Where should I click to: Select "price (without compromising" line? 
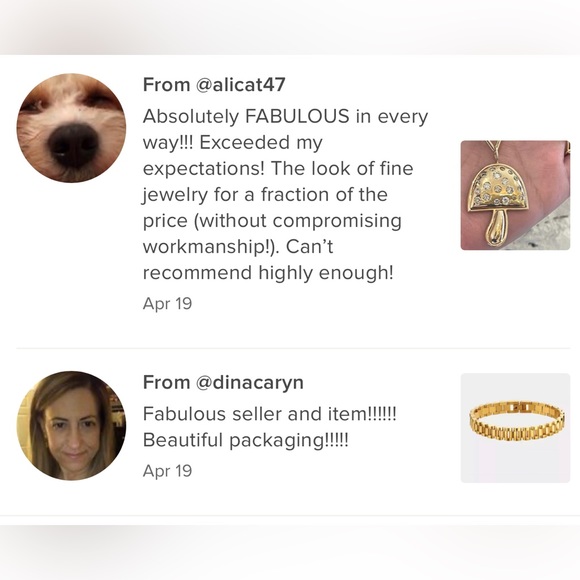pos(272,221)
